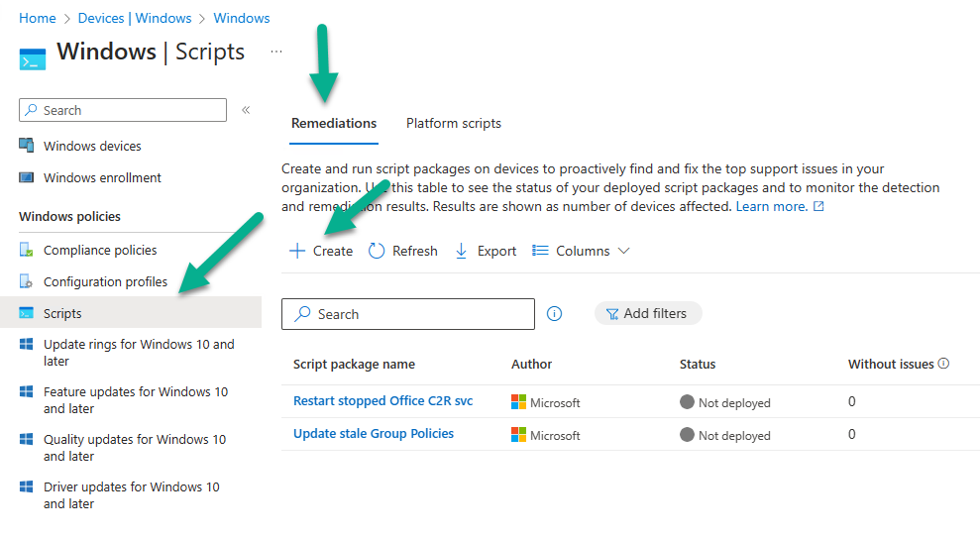The image size is (980, 538).
Task: Click the Export download arrow icon
Action: point(461,251)
